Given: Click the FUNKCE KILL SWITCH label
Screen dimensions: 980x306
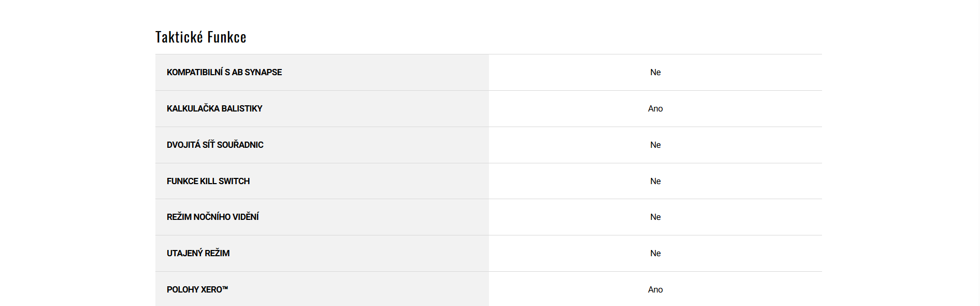Looking at the screenshot, I should point(208,182).
